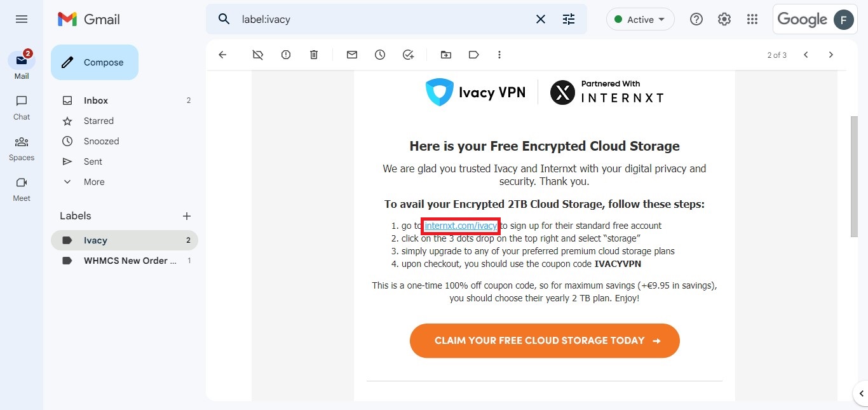Show side panel arrow
Screen dimensions: 868x410
[861, 393]
